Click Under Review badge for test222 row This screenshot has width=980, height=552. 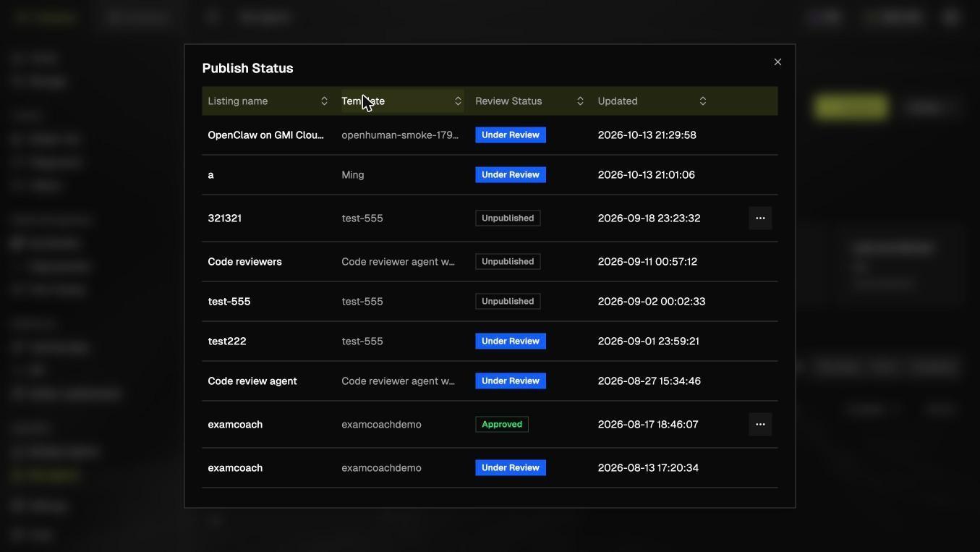[511, 341]
